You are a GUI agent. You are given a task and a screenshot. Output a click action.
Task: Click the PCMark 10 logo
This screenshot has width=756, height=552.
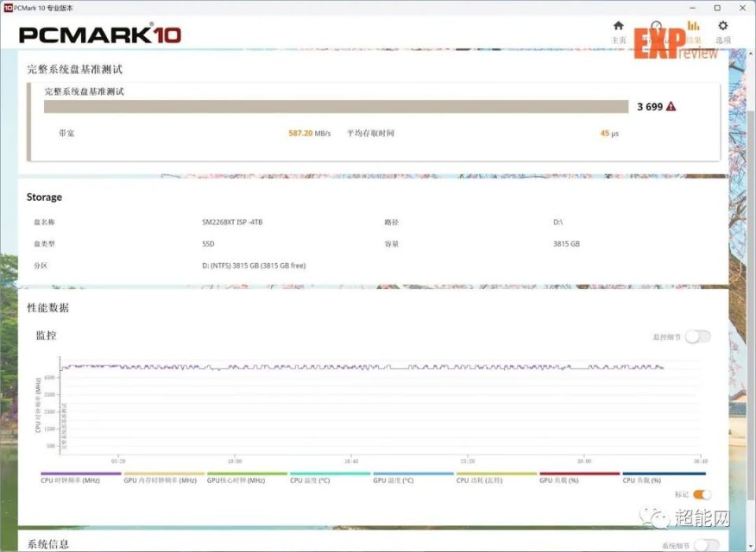[x=100, y=35]
